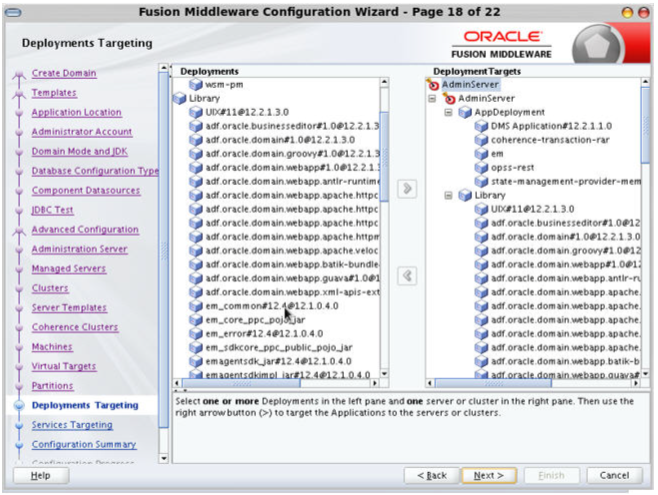Click the em_common#12.4@12.1.0.4.0 library icon

coord(196,306)
